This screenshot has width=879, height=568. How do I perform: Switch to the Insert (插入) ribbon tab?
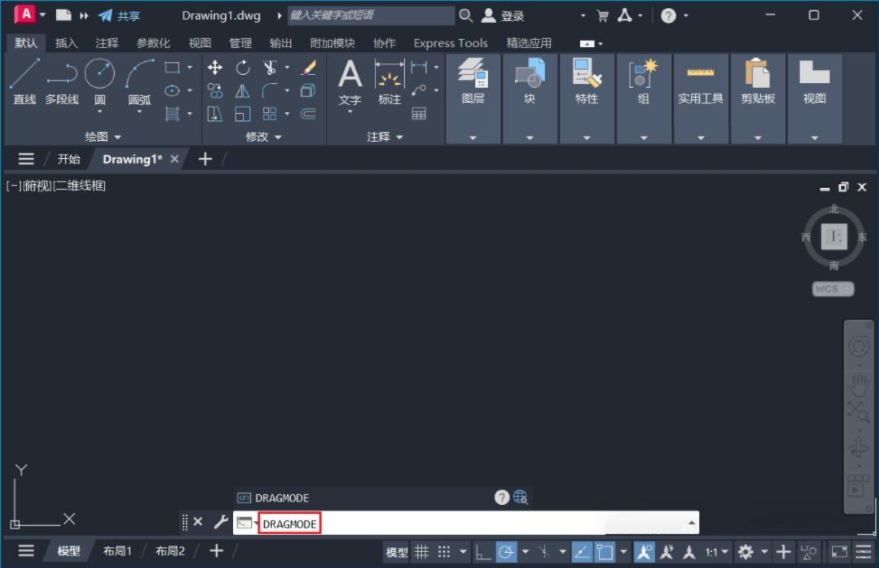(x=66, y=43)
